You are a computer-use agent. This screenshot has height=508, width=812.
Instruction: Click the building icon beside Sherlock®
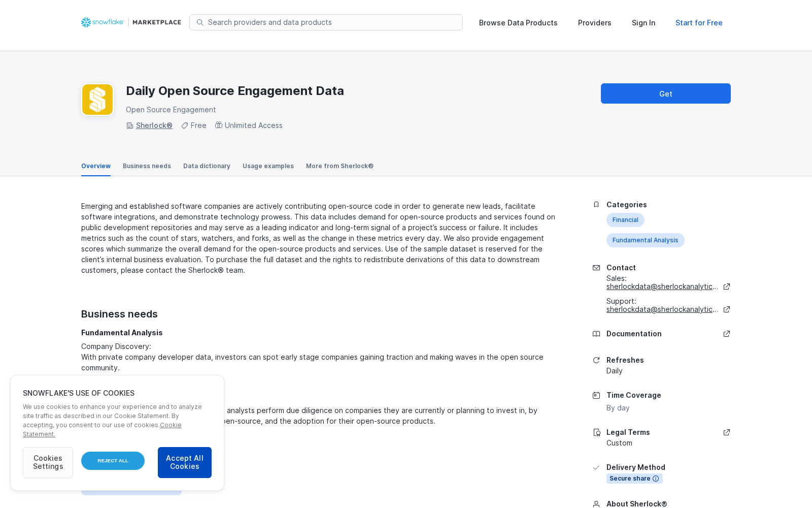(130, 125)
